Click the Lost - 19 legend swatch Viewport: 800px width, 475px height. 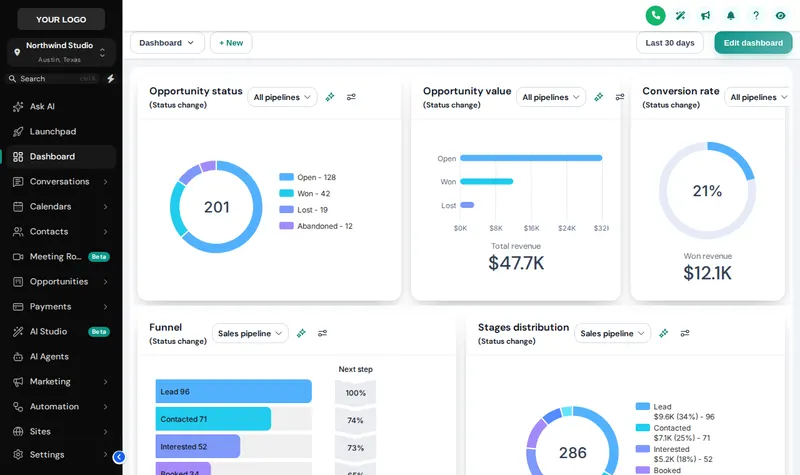click(286, 210)
